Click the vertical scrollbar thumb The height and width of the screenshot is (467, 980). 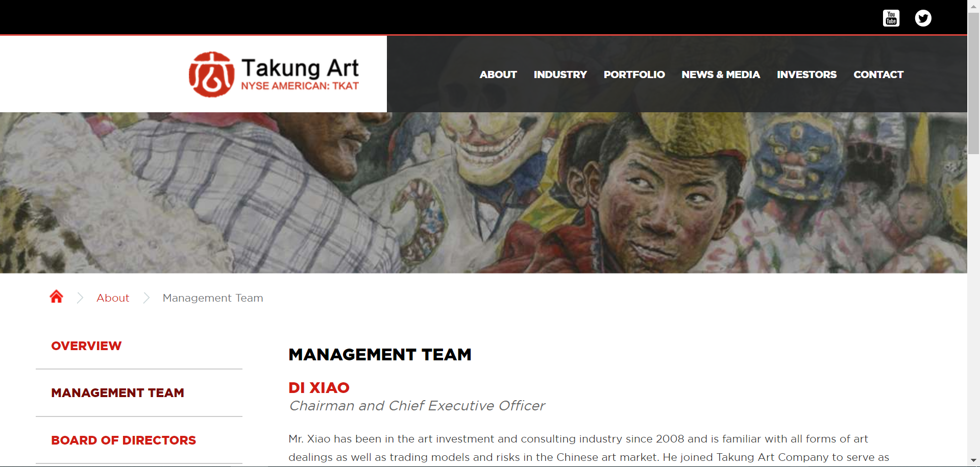pyautogui.click(x=974, y=82)
